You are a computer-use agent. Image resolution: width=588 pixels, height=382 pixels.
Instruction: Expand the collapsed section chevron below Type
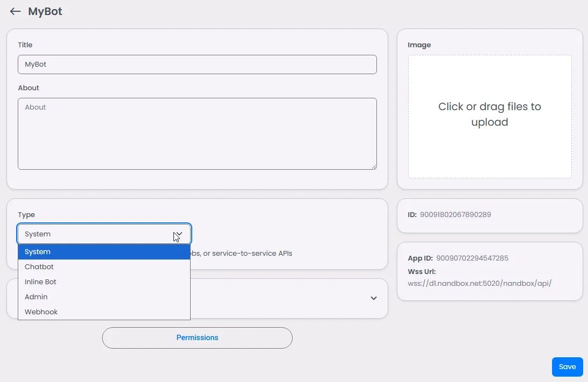click(x=374, y=298)
